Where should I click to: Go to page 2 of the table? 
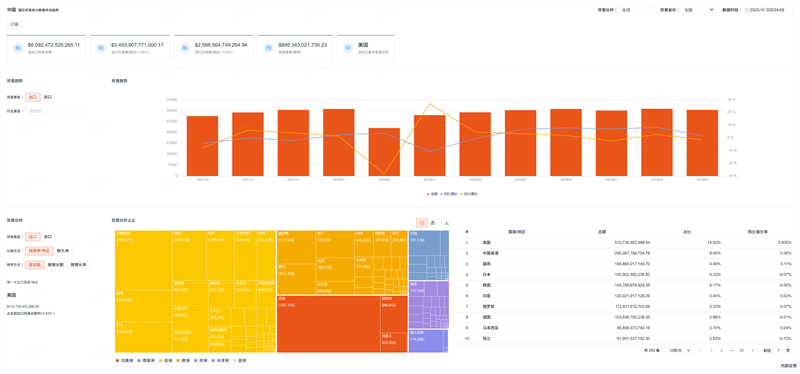(721, 351)
